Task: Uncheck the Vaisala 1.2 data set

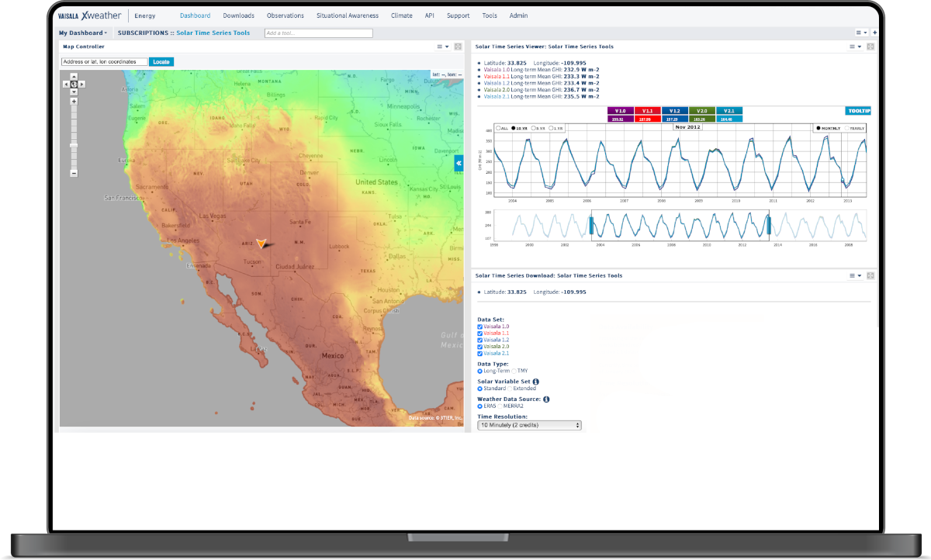Action: coord(479,340)
